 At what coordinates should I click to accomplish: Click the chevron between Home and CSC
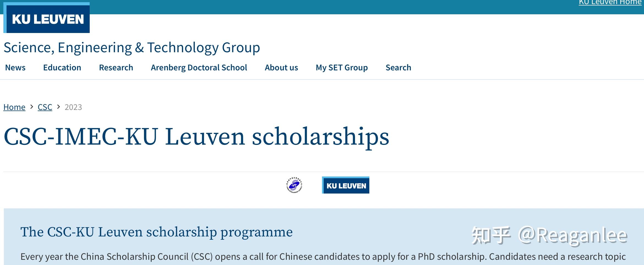coord(32,107)
